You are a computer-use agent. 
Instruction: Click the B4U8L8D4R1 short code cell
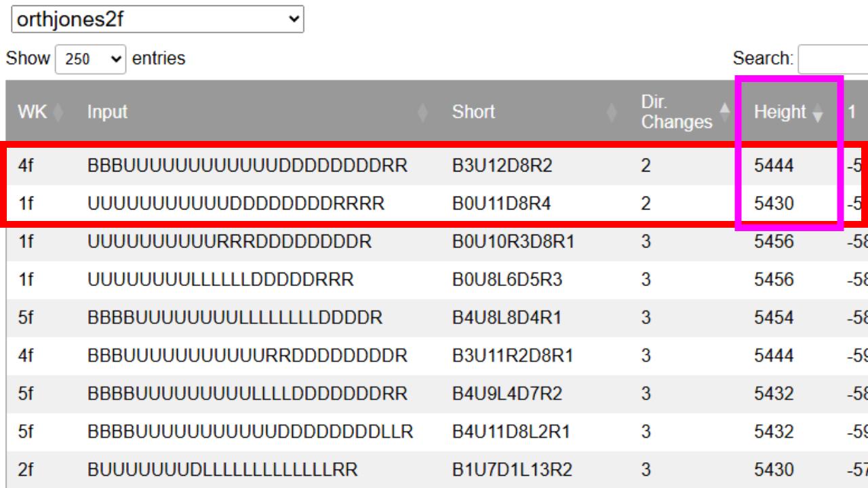pyautogui.click(x=507, y=317)
